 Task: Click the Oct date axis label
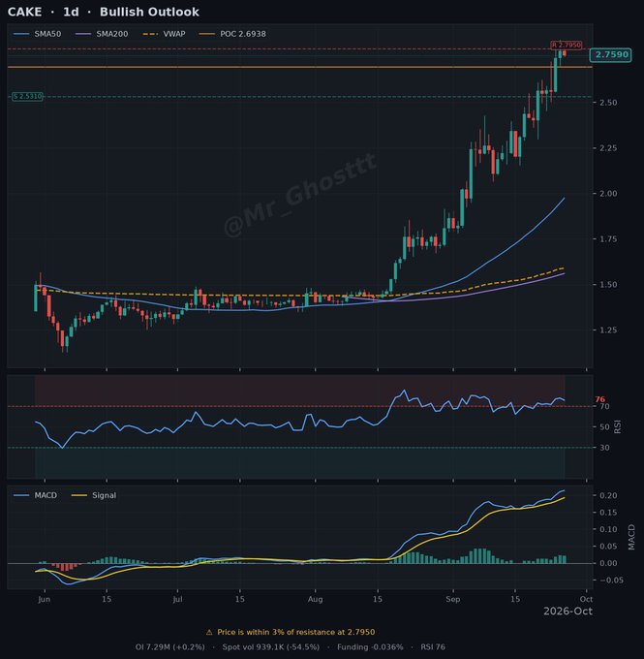tap(587, 599)
